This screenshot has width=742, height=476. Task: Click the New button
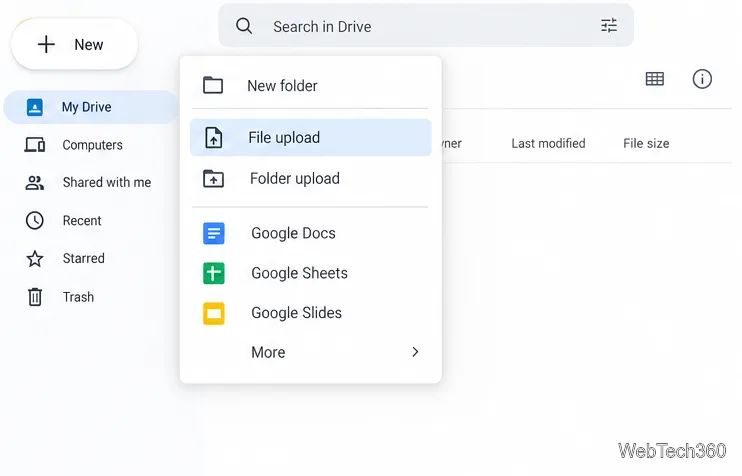pos(74,44)
